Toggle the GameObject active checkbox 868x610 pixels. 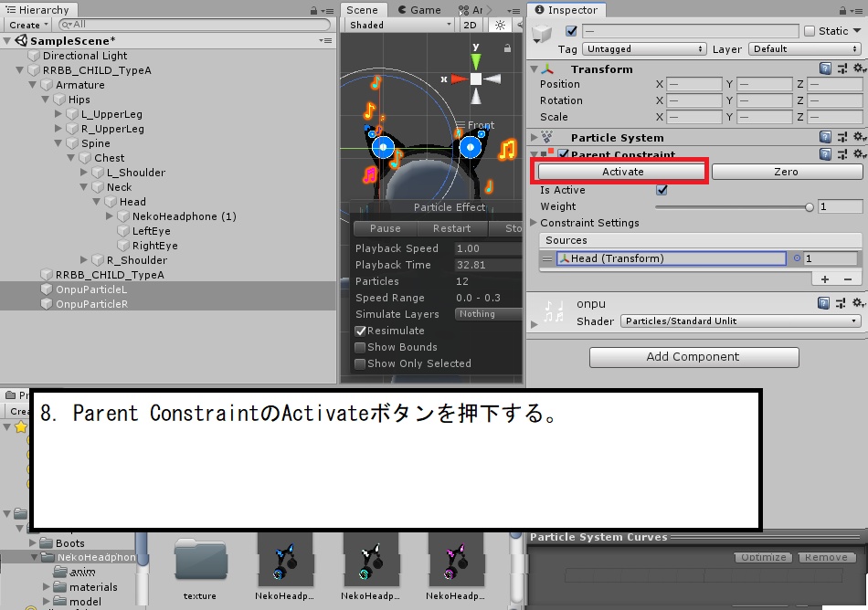pyautogui.click(x=571, y=31)
